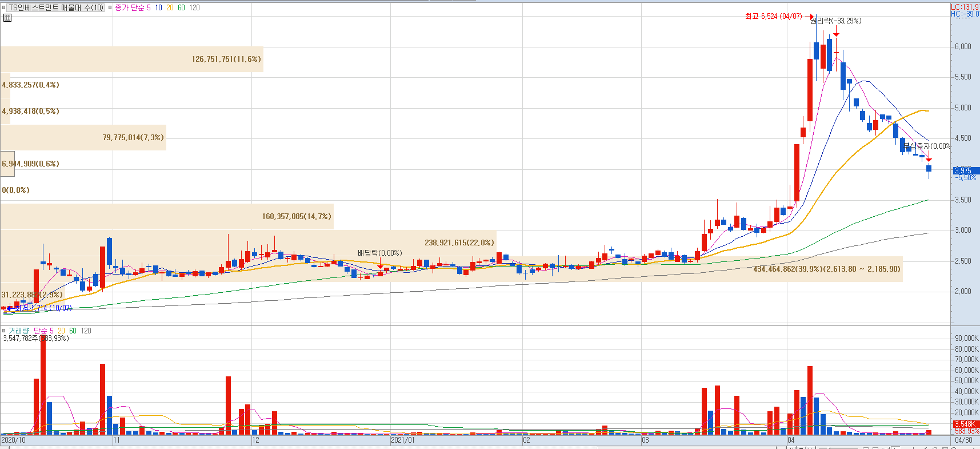Select the 238,921,615(22.0%) volume profile bar
The height and width of the screenshot is (449, 980).
pyautogui.click(x=248, y=243)
